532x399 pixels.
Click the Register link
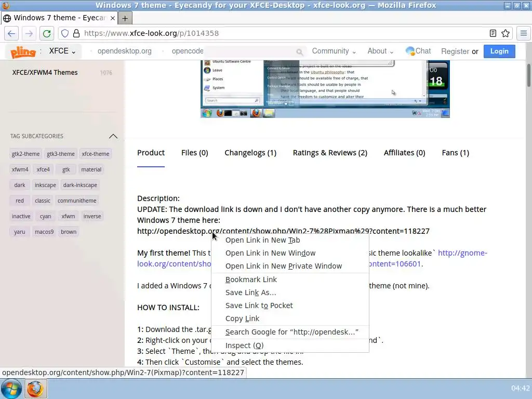pos(455,51)
